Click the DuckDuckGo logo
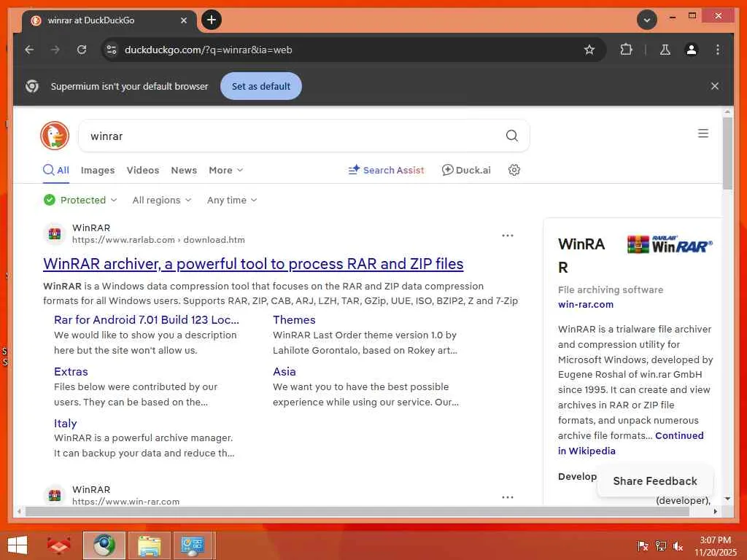This screenshot has height=560, width=747. pyautogui.click(x=55, y=136)
